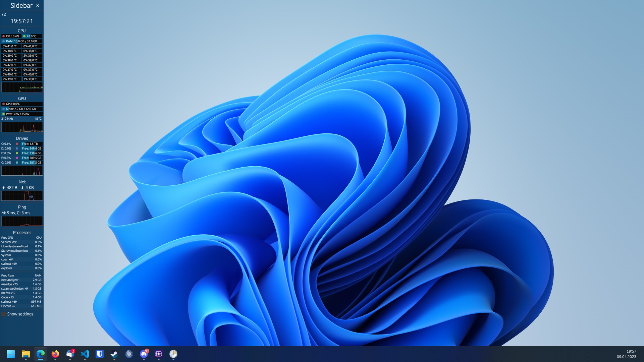644x362 pixels.
Task: Click the RAM usage progress bar
Action: pyautogui.click(x=22, y=41)
